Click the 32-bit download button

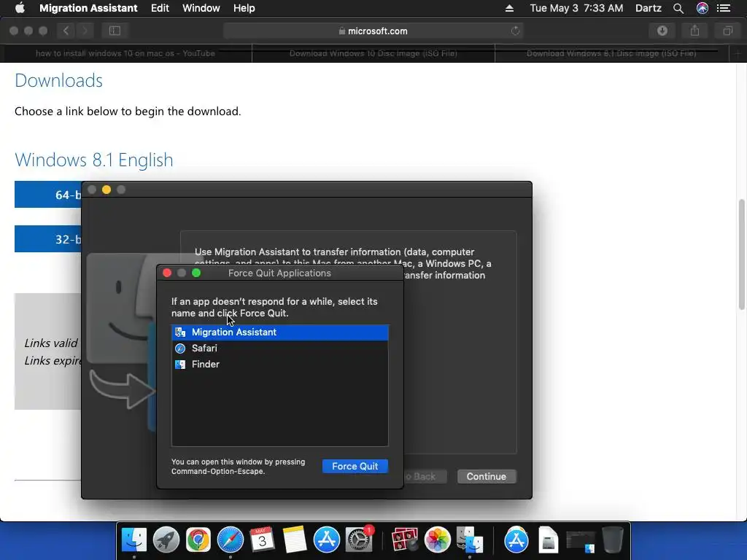click(48, 238)
